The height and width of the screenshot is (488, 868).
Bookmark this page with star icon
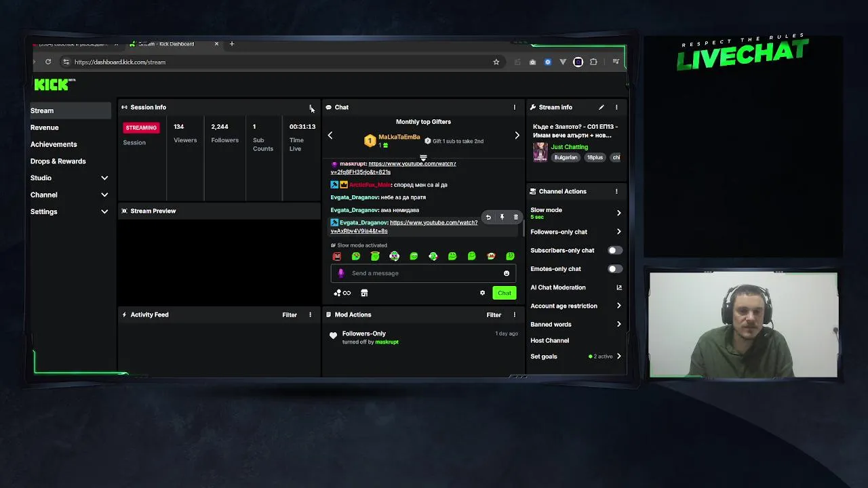coord(496,62)
